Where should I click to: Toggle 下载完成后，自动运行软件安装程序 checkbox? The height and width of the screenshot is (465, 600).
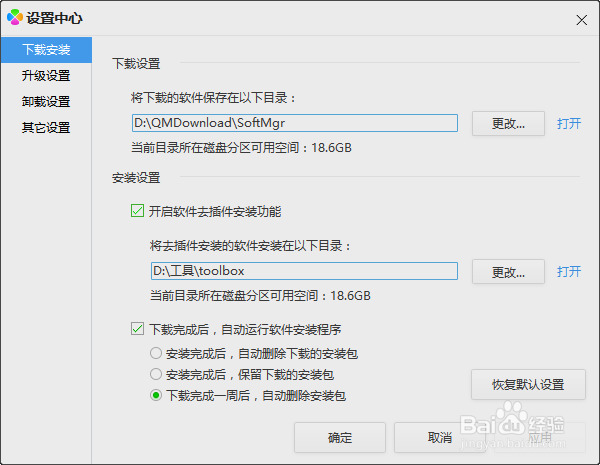137,329
